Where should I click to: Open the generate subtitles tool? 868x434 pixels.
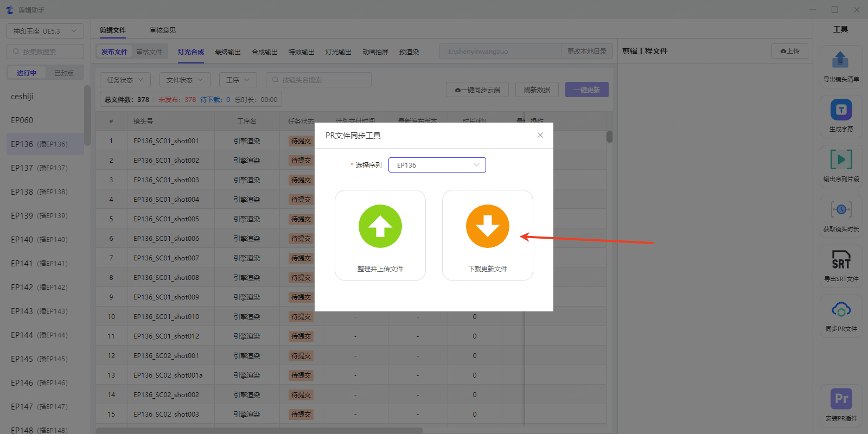coord(841,111)
